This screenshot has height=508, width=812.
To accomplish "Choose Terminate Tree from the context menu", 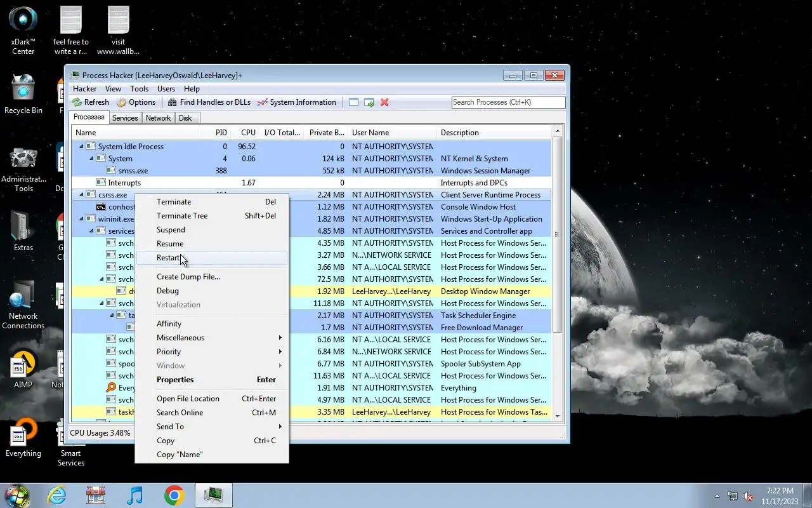I will 212,216.
